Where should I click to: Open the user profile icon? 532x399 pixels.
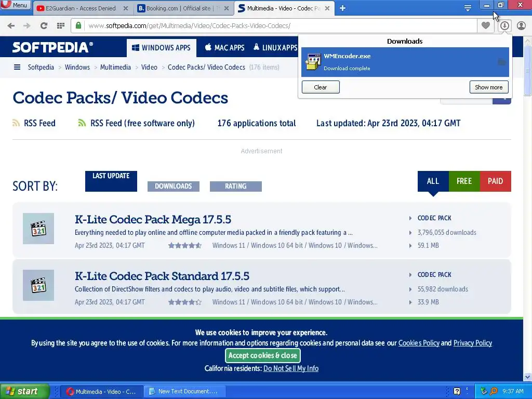521,26
